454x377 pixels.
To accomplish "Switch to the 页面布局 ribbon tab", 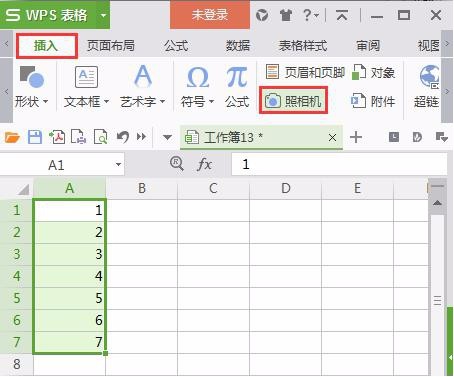I will 111,45.
